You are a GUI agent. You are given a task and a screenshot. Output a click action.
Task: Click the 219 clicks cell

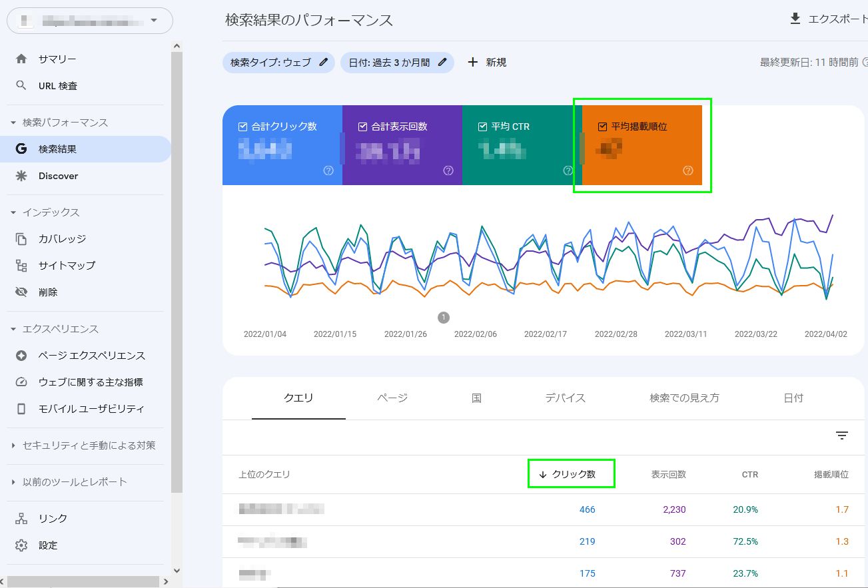587,541
